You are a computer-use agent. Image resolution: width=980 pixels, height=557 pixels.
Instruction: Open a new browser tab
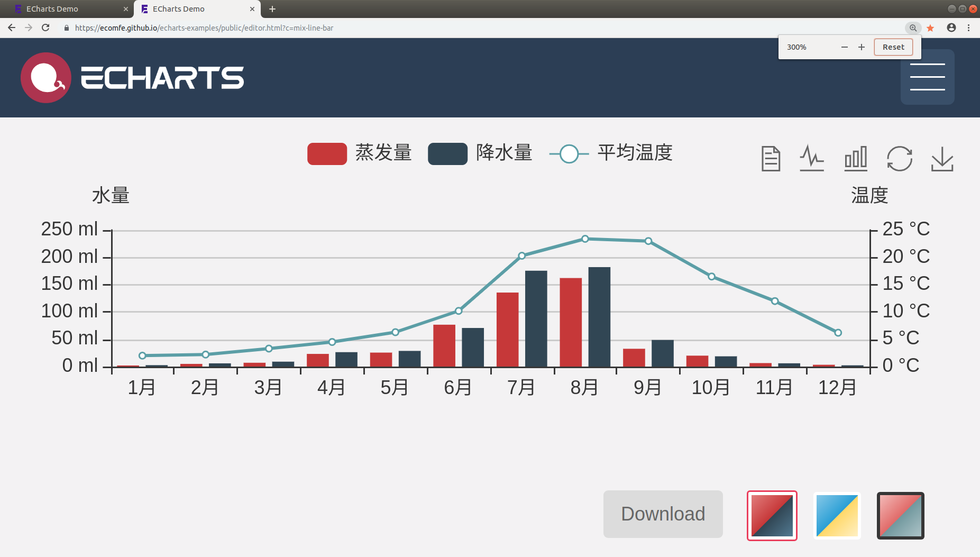click(x=272, y=8)
